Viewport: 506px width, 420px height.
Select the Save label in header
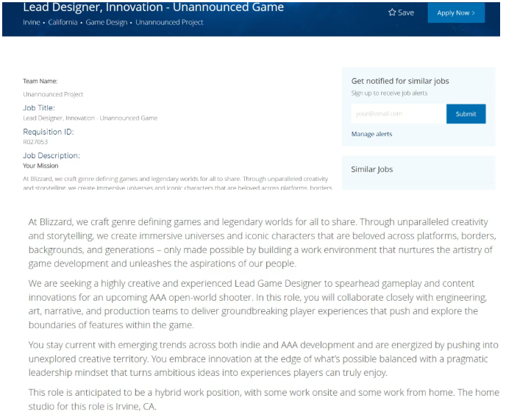(x=406, y=13)
